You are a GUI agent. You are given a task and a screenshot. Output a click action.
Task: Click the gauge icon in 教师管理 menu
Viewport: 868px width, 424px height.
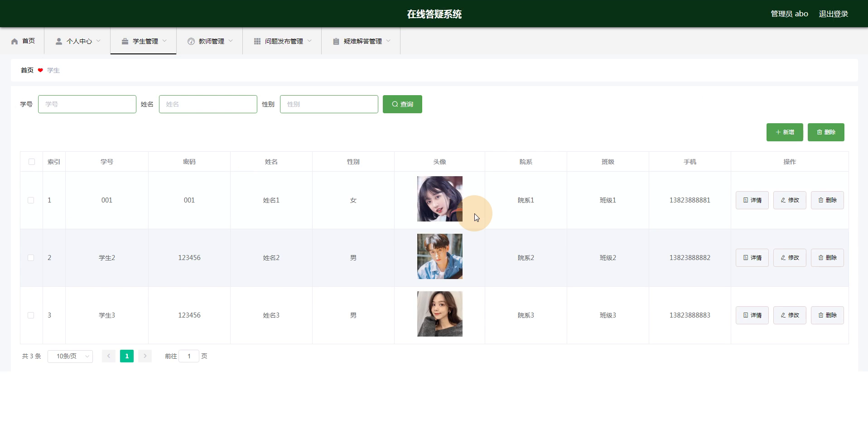[191, 41]
